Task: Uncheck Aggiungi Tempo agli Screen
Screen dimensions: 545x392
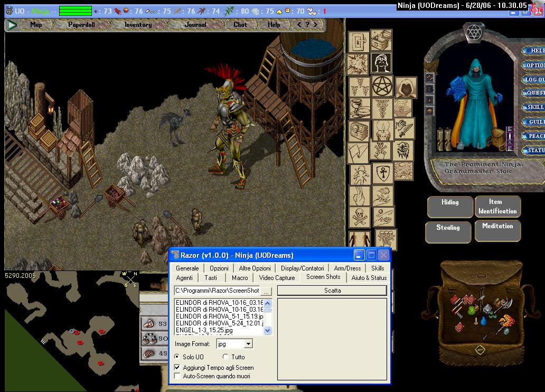Action: coord(177,367)
